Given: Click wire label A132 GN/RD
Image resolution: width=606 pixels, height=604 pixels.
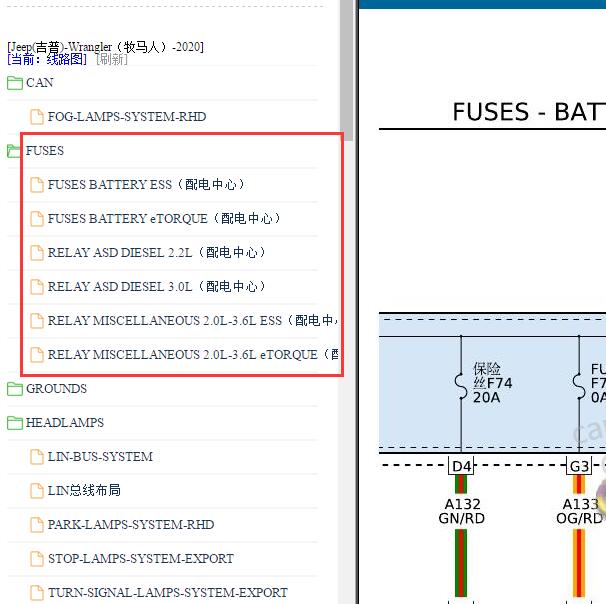Looking at the screenshot, I should (461, 511).
